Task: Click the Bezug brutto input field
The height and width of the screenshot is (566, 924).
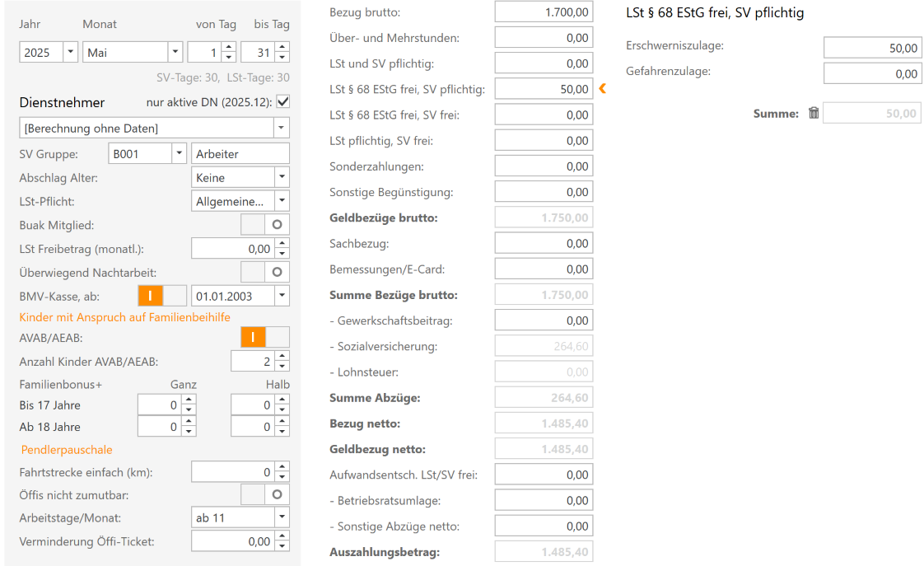Action: click(x=544, y=12)
